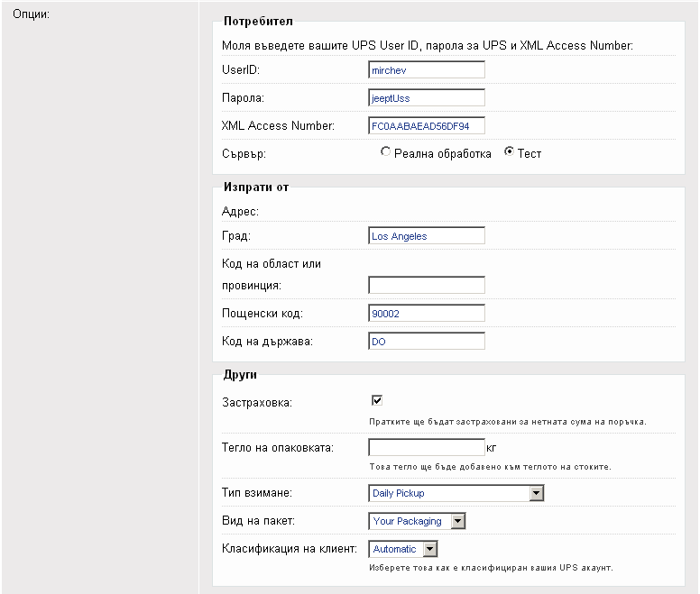Click the empty province code field
This screenshot has height=594, width=700.
[x=426, y=286]
